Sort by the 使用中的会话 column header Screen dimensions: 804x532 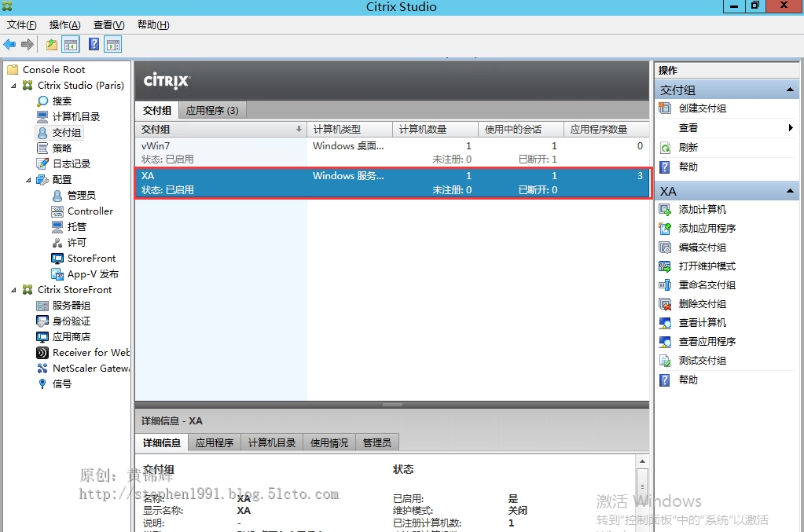coord(521,129)
